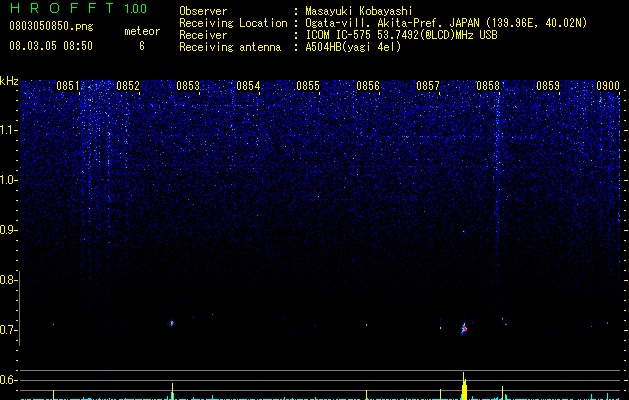The height and width of the screenshot is (400, 629).
Task: Click the antenna A504HB text
Action: (x=323, y=47)
